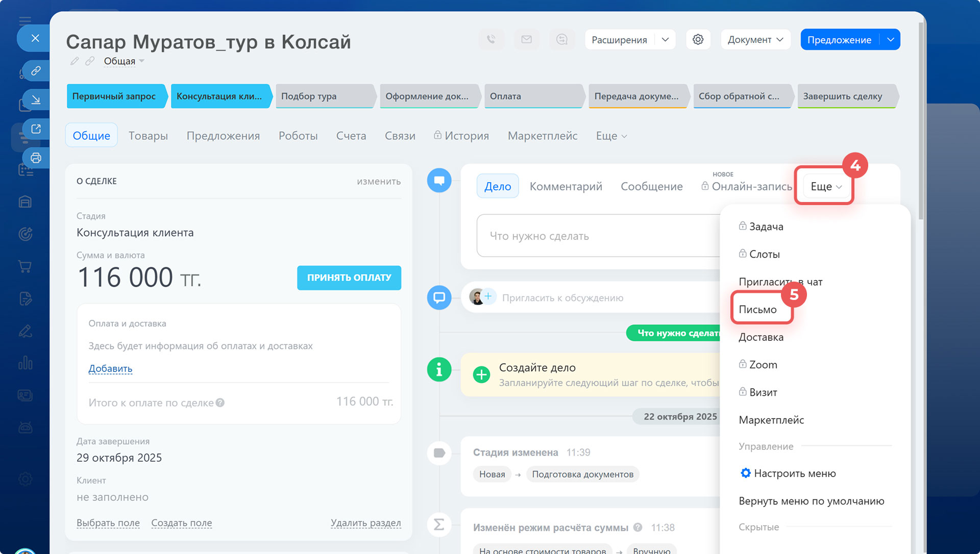Viewport: 980px width, 554px height.
Task: Click the print icon in side panel
Action: pos(36,158)
